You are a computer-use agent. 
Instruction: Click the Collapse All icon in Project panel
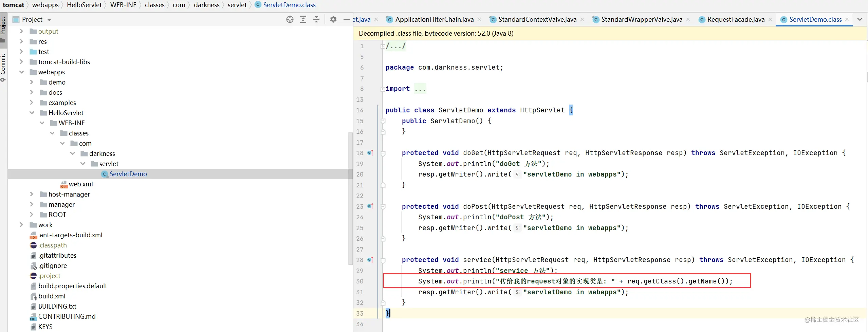(x=316, y=19)
